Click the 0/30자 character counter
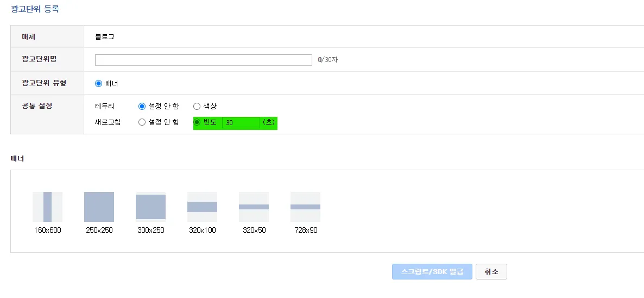Viewport: 644px width, 298px height. pos(327,60)
